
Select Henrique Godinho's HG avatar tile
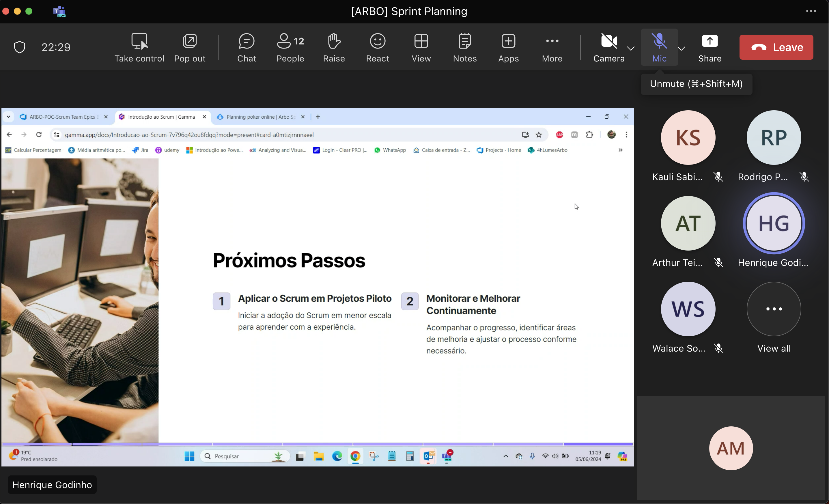coord(774,223)
